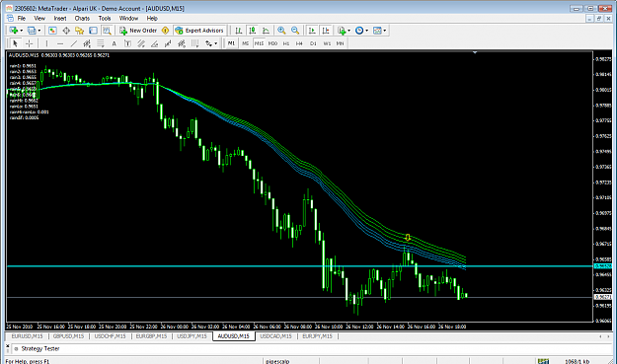This screenshot has width=617, height=364.
Task: Zoom in on the chart
Action: [x=281, y=31]
